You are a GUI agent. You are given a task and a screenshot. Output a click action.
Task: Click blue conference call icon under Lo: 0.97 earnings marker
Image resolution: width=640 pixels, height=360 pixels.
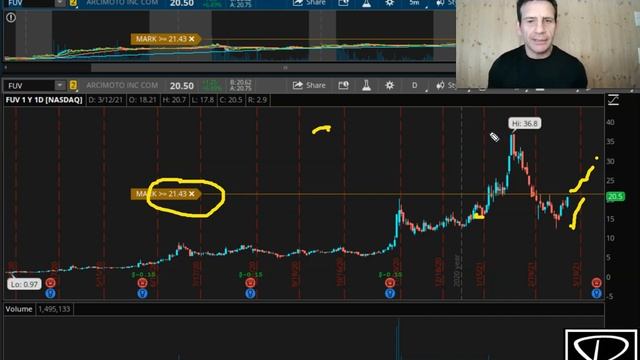51,293
